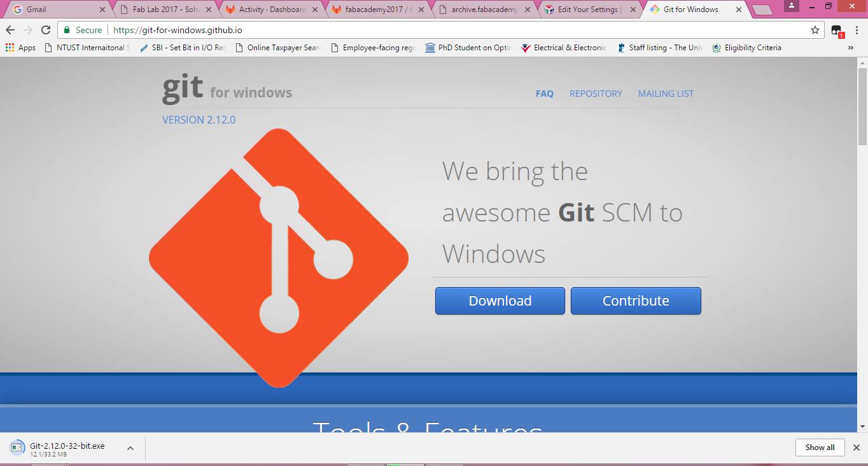Click the VERSION 2.12.0 link
The width and height of the screenshot is (868, 466).
[x=199, y=120]
